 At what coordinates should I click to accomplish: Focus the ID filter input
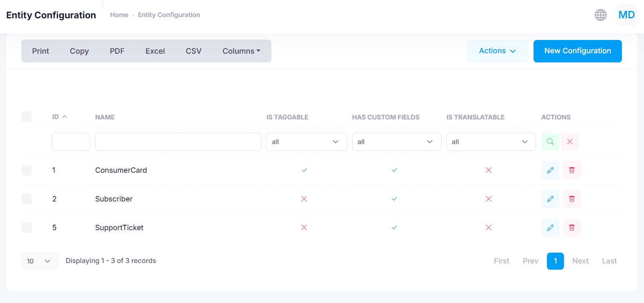71,142
